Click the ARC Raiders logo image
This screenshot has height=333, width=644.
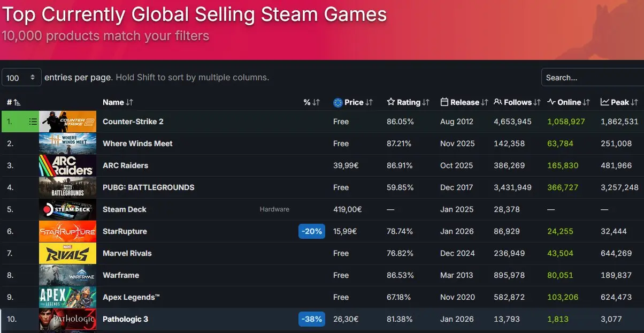[67, 165]
